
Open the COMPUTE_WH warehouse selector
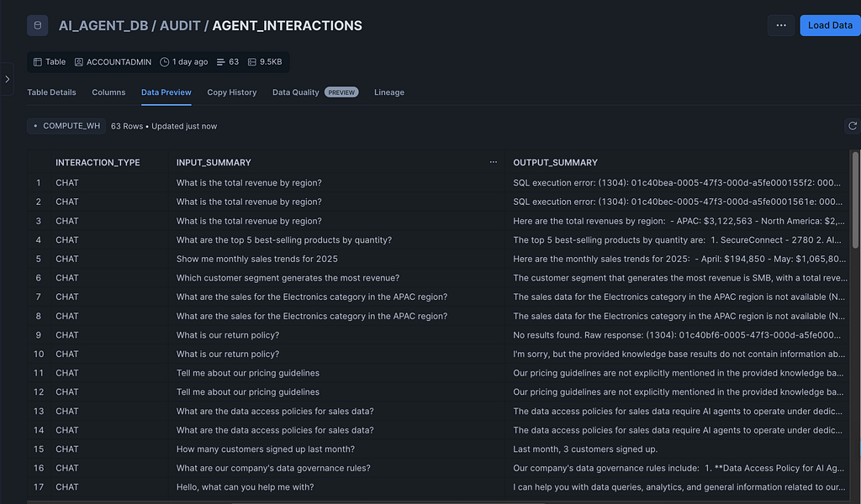[x=66, y=126]
